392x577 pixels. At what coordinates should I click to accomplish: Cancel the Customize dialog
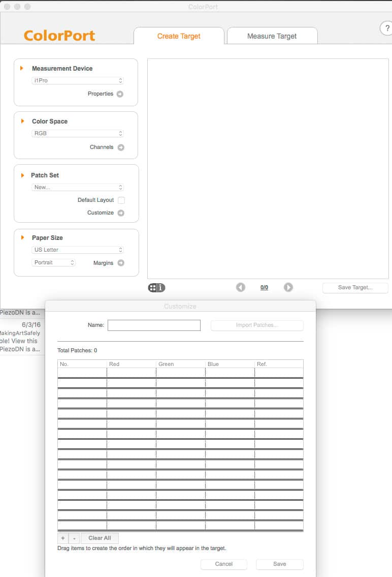(x=224, y=564)
